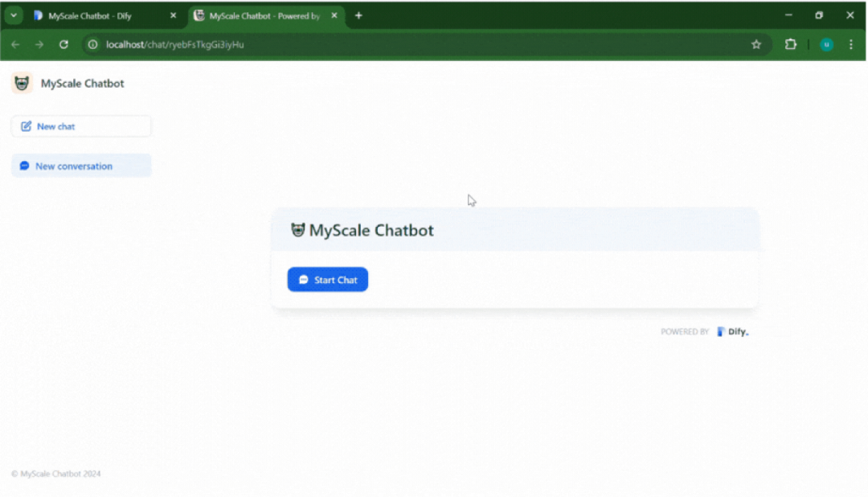Select the New conversation entry

(x=81, y=166)
